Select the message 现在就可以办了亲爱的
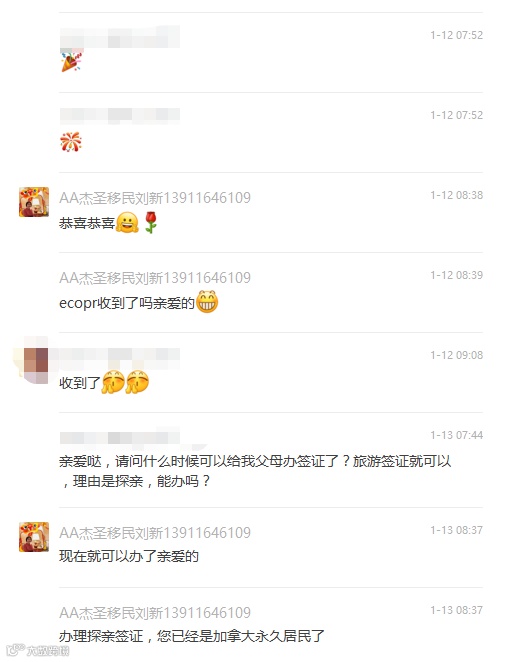Screen dimensions: 517x662 pos(129,556)
